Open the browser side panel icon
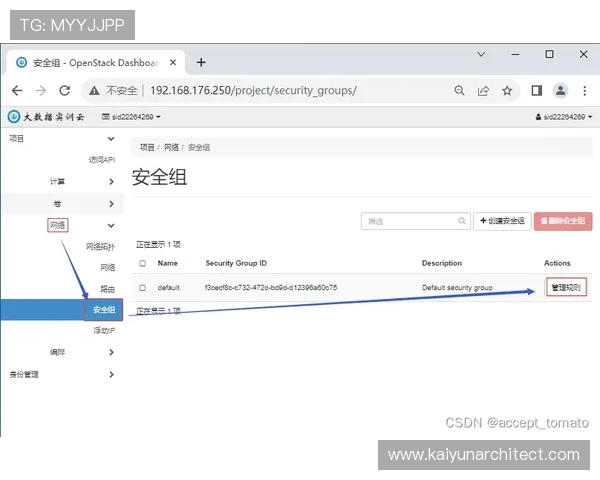The height and width of the screenshot is (480, 600). point(536,91)
